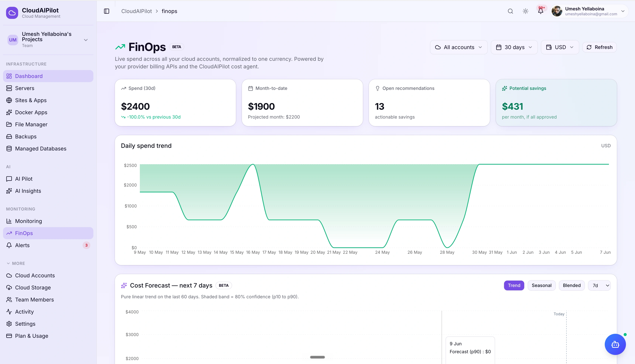Click the finops breadcrumb
This screenshot has width=635, height=364.
coord(169,11)
